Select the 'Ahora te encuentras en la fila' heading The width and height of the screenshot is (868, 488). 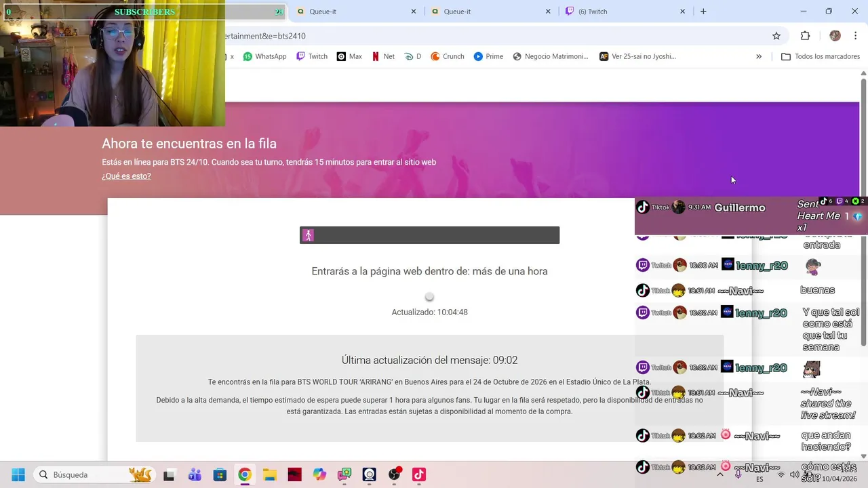pos(189,144)
